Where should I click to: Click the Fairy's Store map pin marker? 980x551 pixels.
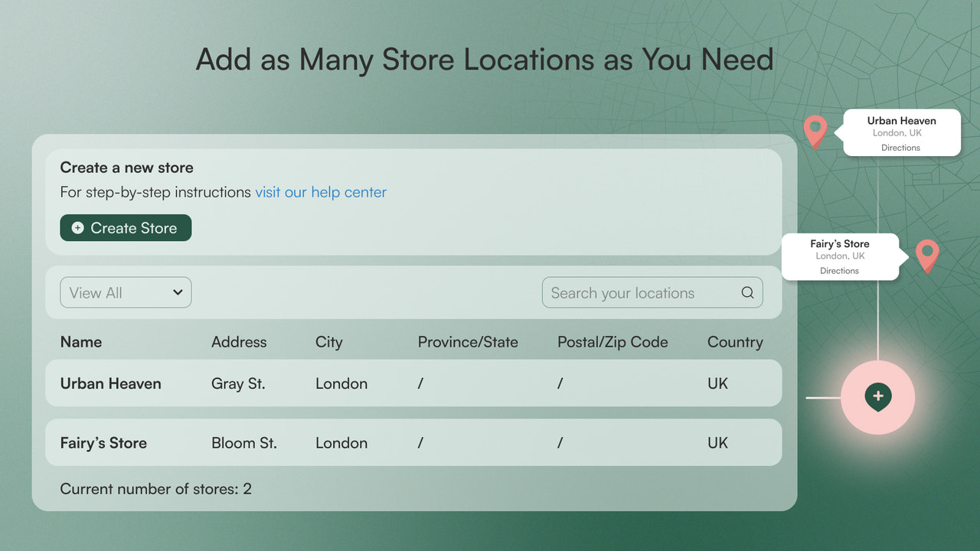(927, 256)
